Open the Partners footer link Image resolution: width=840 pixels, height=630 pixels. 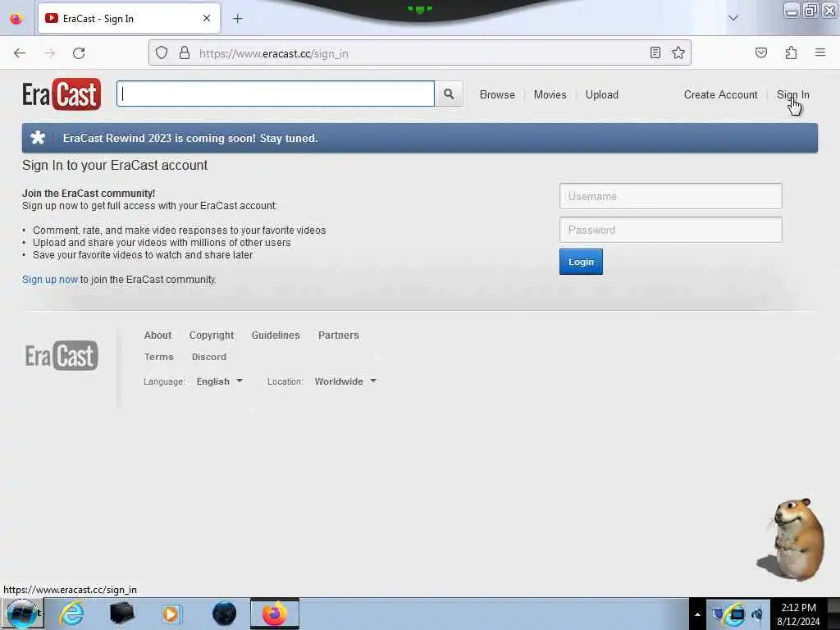pyautogui.click(x=339, y=336)
